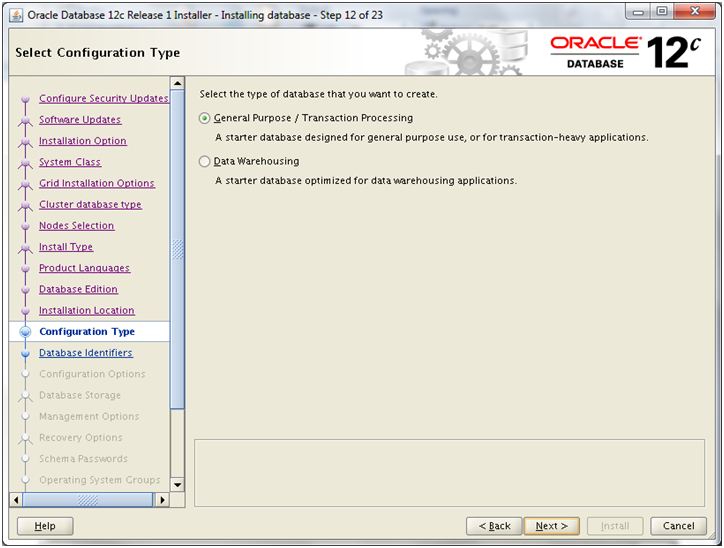724x548 pixels.
Task: Click the vertical scrollbar thumb in step list
Action: 177,249
